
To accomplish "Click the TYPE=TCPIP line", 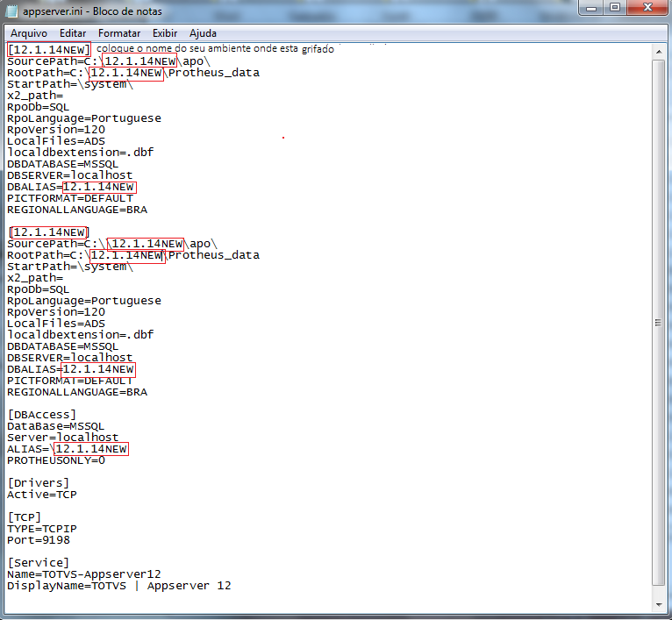I will coord(42,529).
